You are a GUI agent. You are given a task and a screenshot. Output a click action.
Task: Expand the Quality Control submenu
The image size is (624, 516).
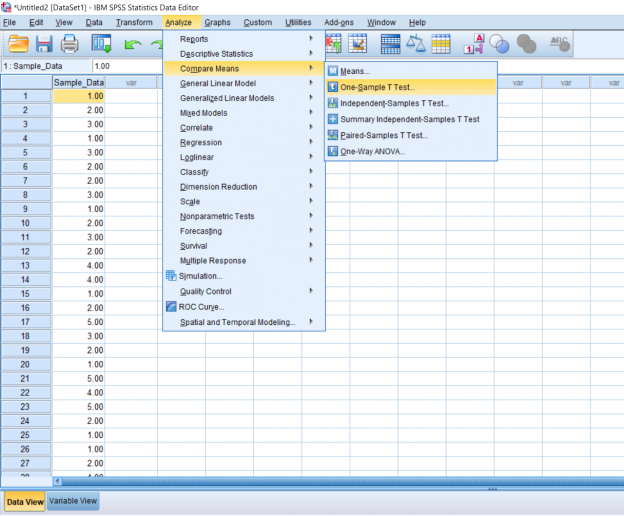tap(244, 291)
